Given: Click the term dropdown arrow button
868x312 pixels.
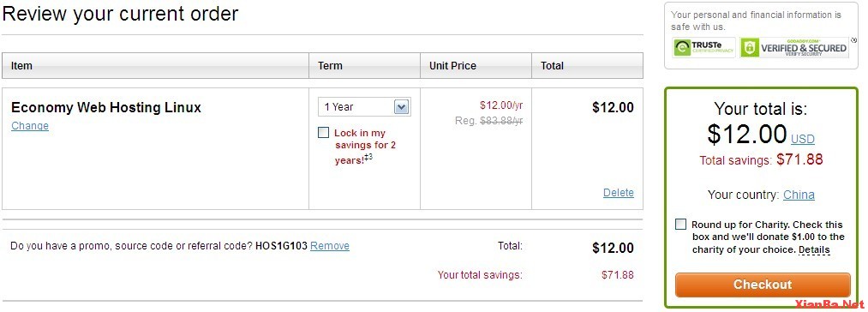Looking at the screenshot, I should [x=401, y=107].
